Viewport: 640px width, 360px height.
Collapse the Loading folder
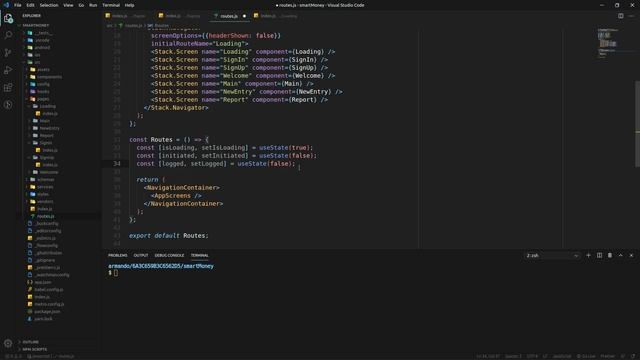click(47, 106)
